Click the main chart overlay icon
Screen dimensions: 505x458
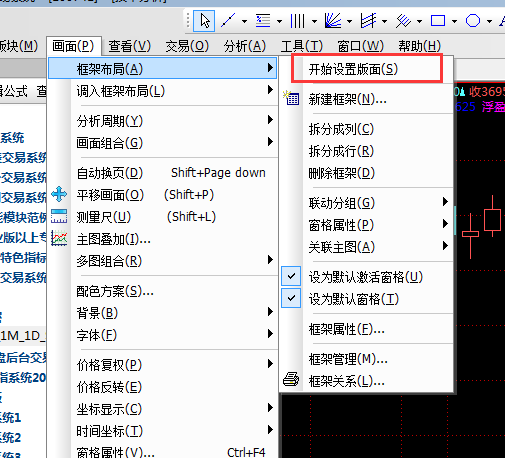pos(59,238)
